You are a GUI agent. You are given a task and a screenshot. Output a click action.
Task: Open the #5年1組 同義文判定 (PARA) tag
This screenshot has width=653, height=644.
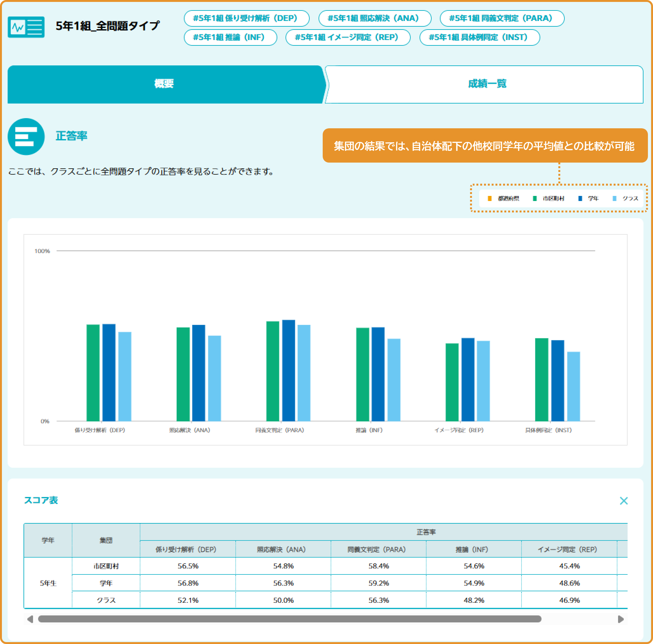(x=502, y=18)
